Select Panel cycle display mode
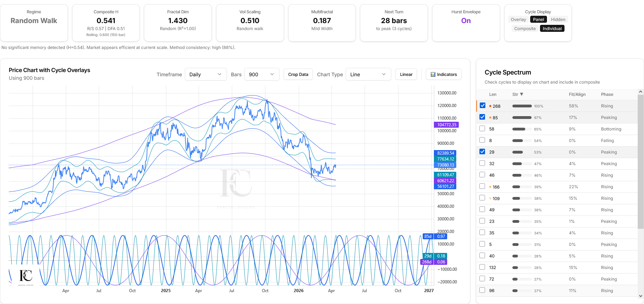Screen dimensions: 644x304 539,20
